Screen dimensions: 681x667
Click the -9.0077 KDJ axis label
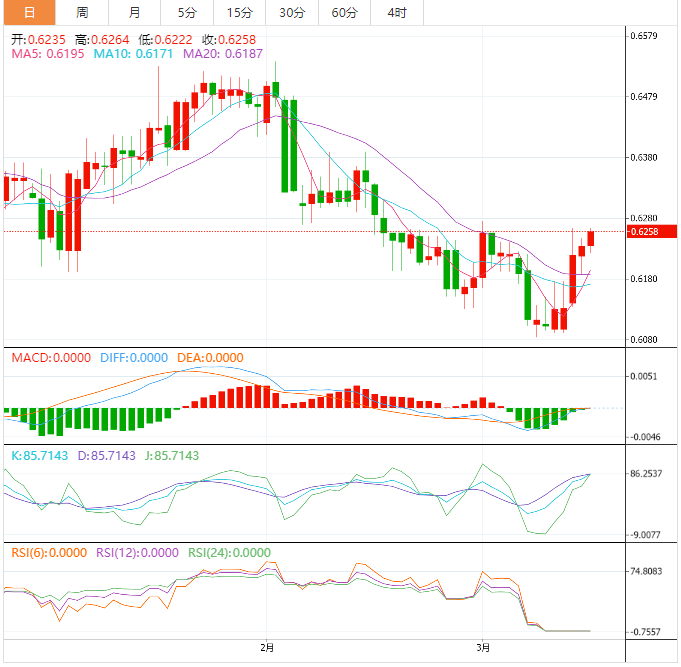tap(645, 535)
